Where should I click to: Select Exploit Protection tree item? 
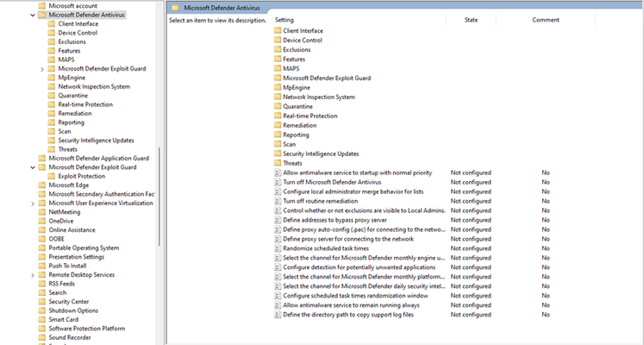(x=81, y=176)
